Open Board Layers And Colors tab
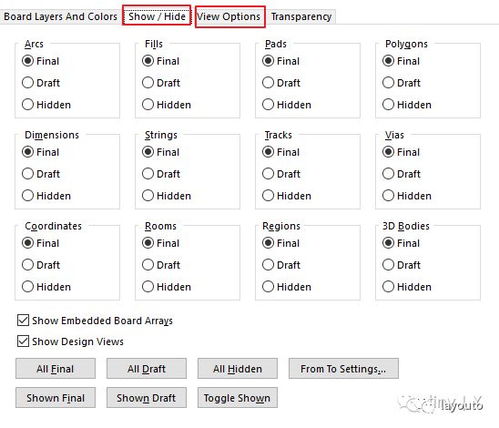Image resolution: width=499 pixels, height=428 pixels. pyautogui.click(x=61, y=16)
